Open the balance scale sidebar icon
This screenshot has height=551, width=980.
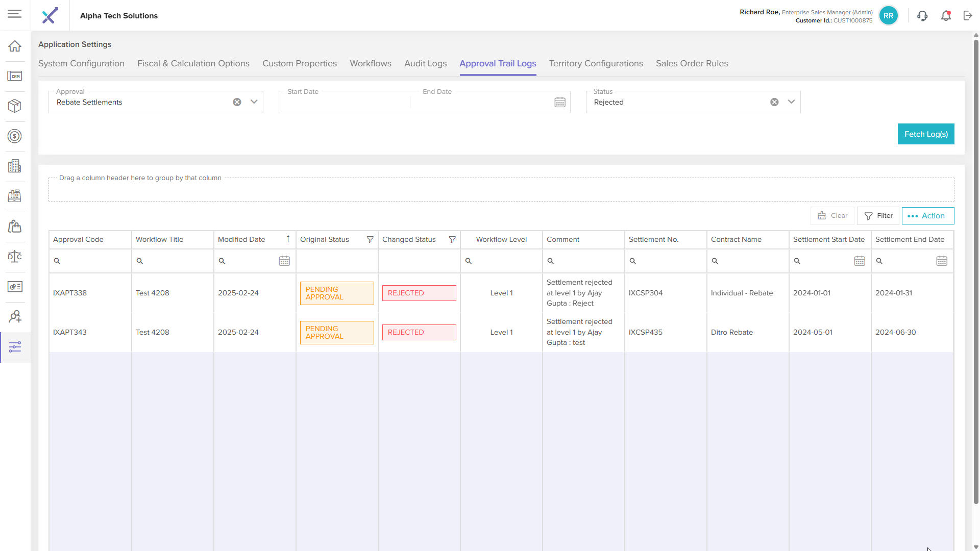(x=15, y=256)
